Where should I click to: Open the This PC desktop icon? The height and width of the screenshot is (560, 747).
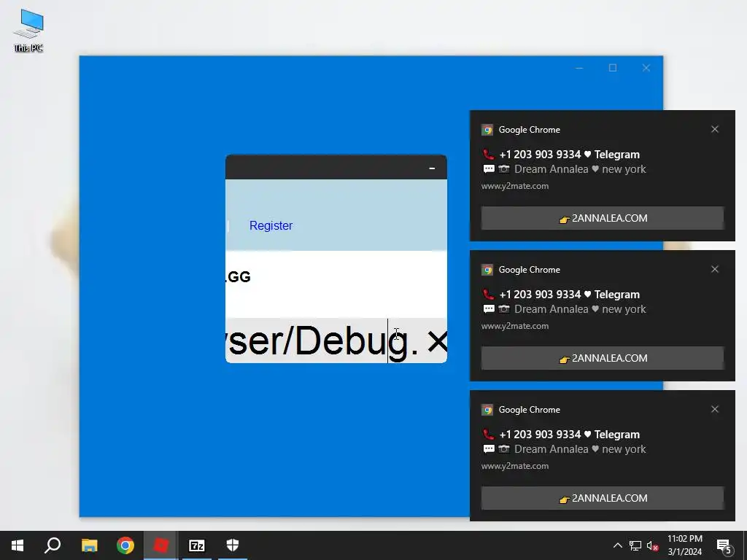pos(28,31)
